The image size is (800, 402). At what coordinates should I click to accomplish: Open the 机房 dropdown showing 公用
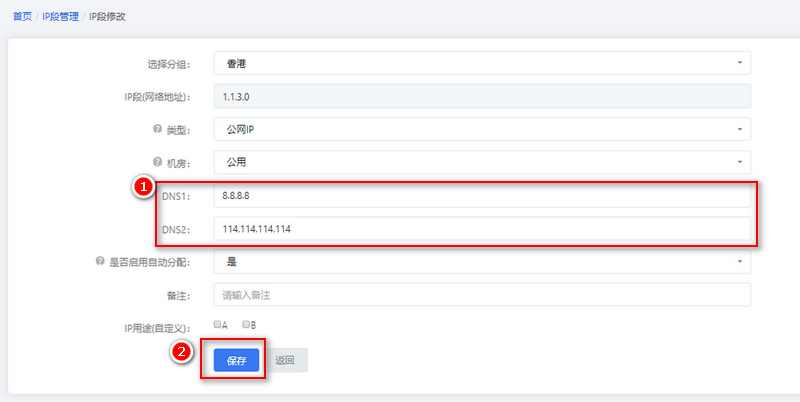[482, 162]
